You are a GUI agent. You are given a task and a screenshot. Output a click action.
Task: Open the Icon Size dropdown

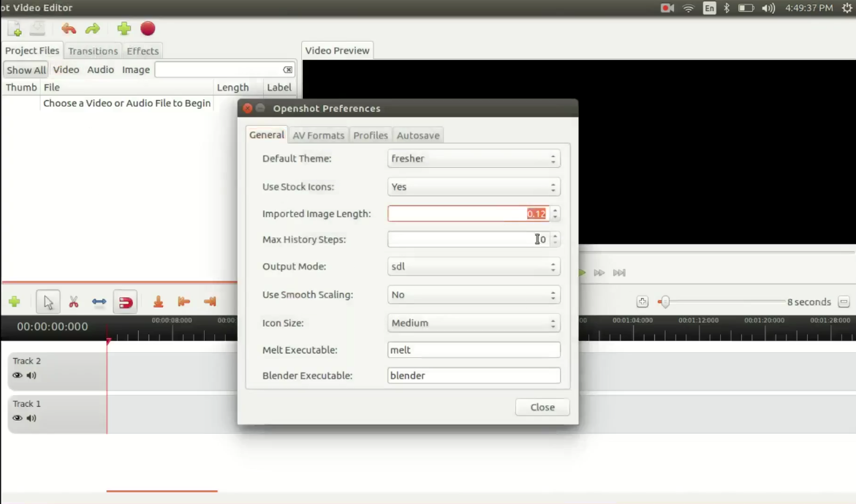point(474,324)
